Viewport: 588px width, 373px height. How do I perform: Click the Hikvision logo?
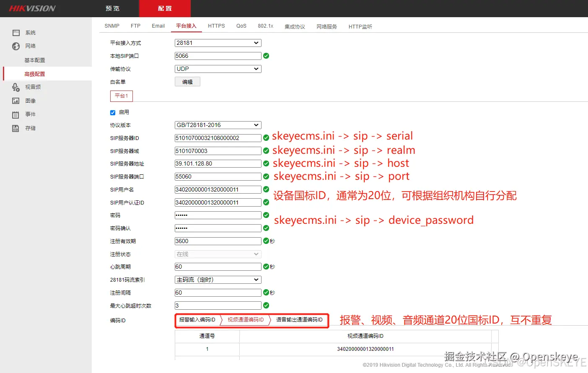pos(32,8)
